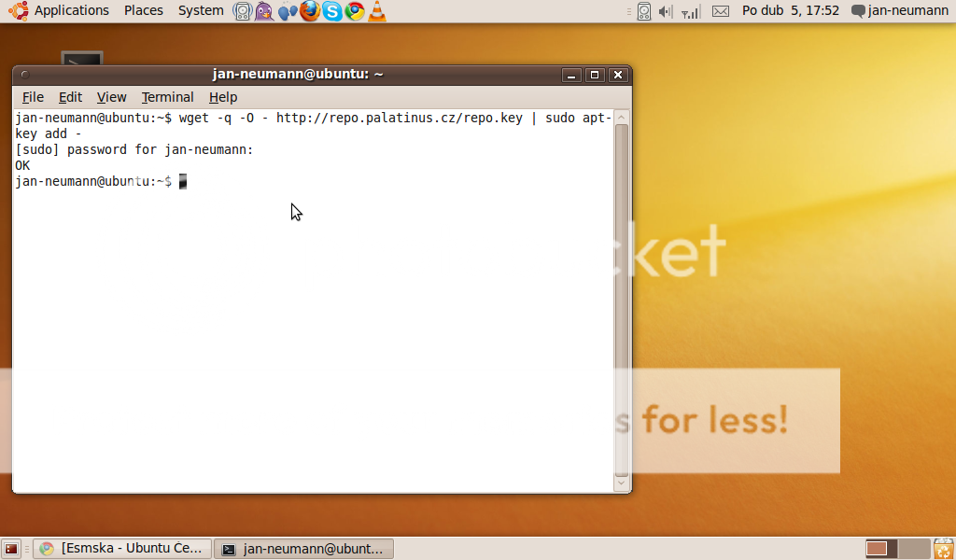Open the System menu
The height and width of the screenshot is (560, 956).
pos(201,10)
